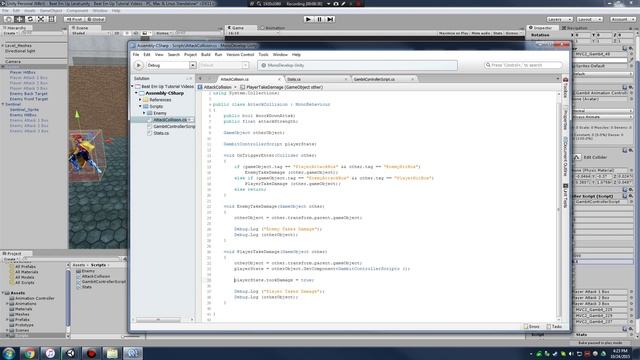Open the Shaded draw mode dropdown
The image size is (640, 360).
91,33
